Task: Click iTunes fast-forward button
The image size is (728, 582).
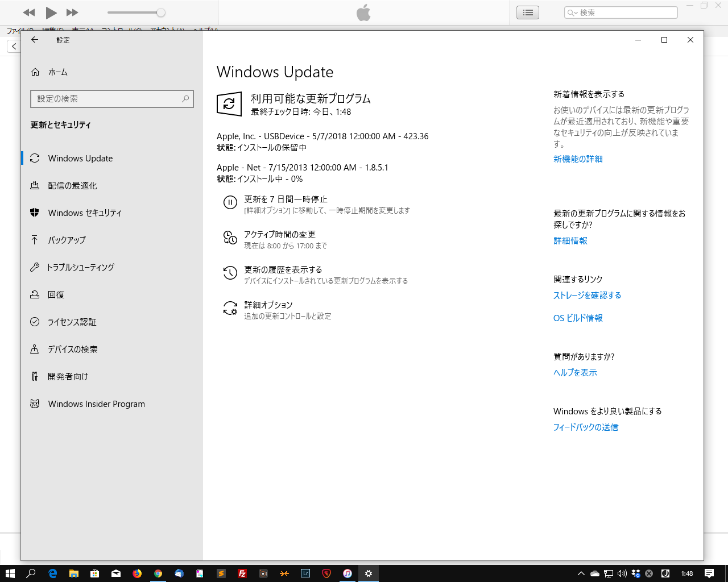Action: (x=72, y=13)
